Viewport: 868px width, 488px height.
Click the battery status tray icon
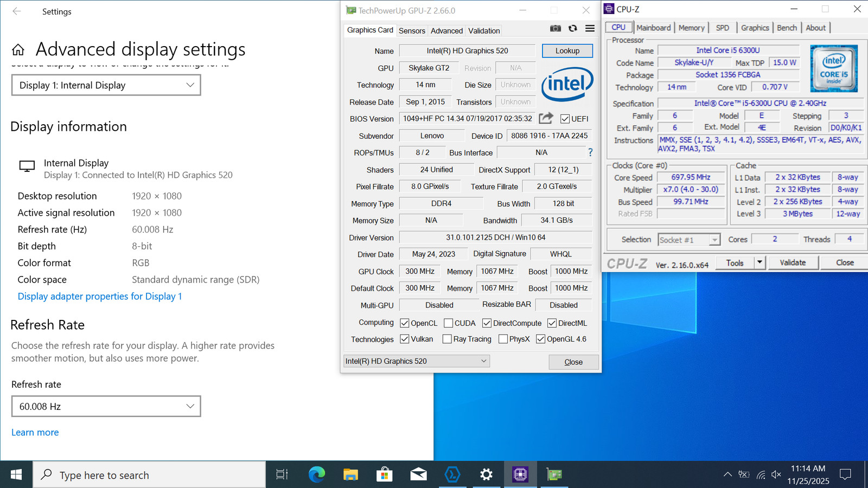tap(744, 475)
